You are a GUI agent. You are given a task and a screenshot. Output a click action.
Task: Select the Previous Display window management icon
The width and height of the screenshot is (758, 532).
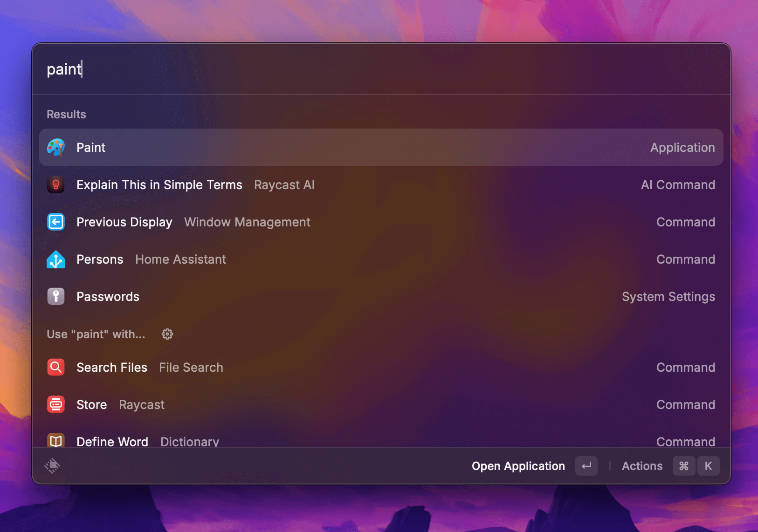[55, 222]
